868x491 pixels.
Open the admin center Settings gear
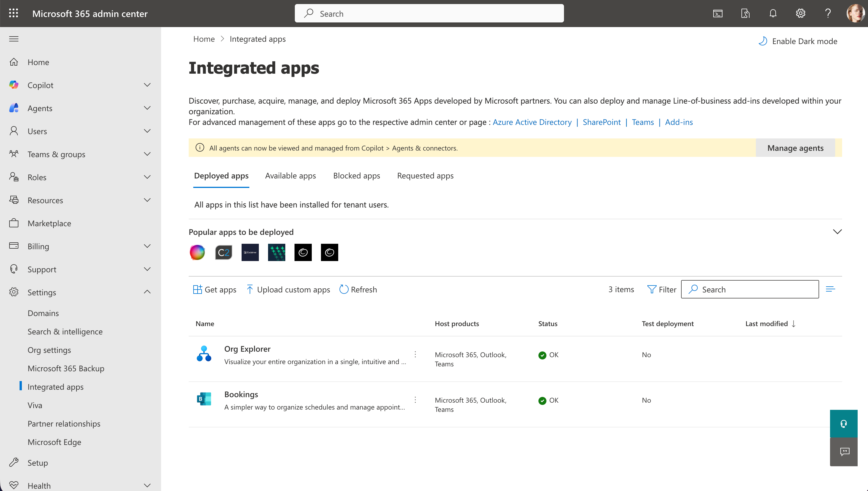pos(800,14)
